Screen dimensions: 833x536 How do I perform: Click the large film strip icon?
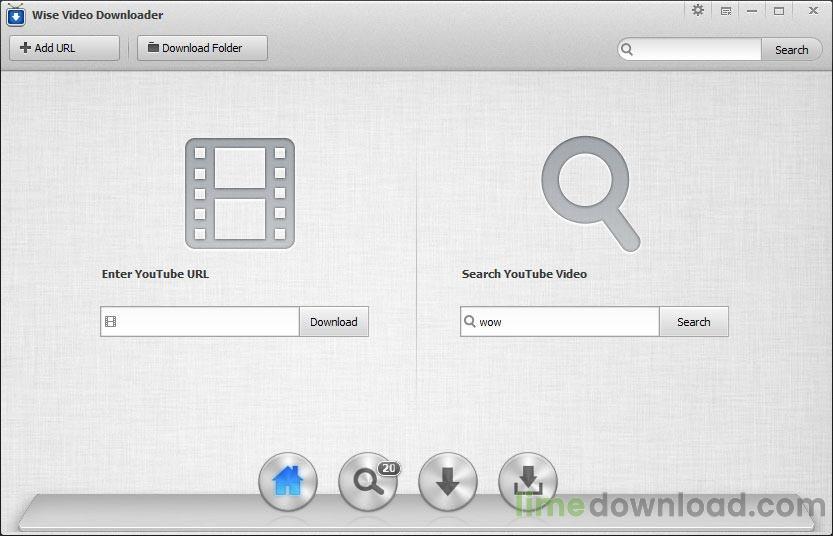point(240,193)
